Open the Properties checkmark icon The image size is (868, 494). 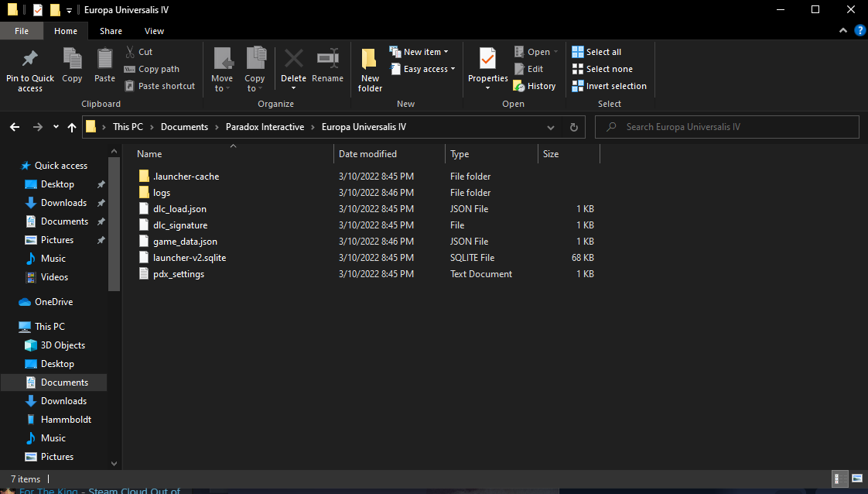487,58
